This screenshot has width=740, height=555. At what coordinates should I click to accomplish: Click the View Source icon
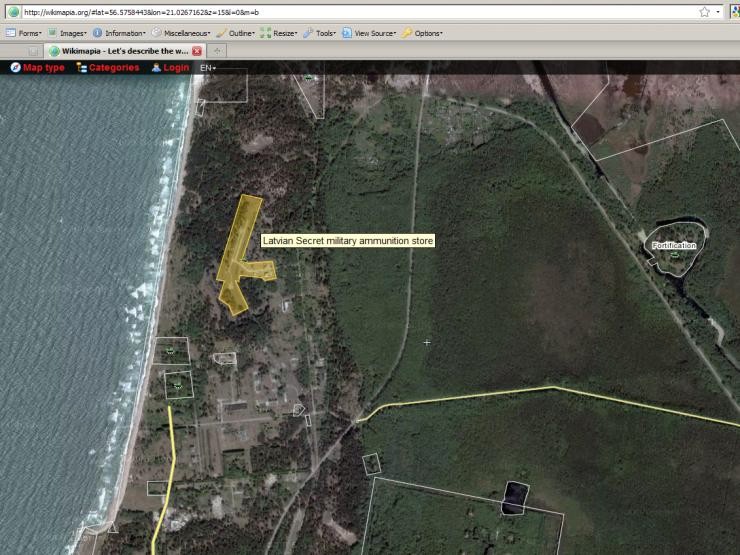point(347,33)
